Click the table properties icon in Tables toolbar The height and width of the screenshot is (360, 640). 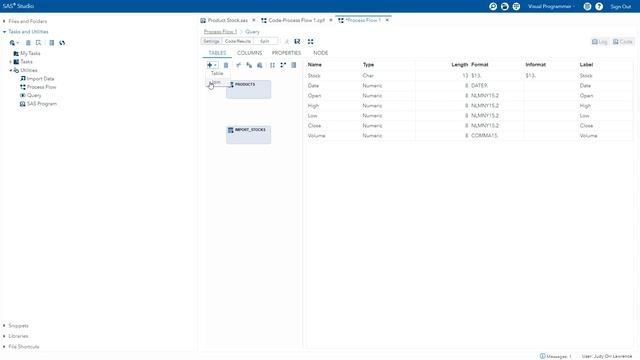pyautogui.click(x=293, y=65)
